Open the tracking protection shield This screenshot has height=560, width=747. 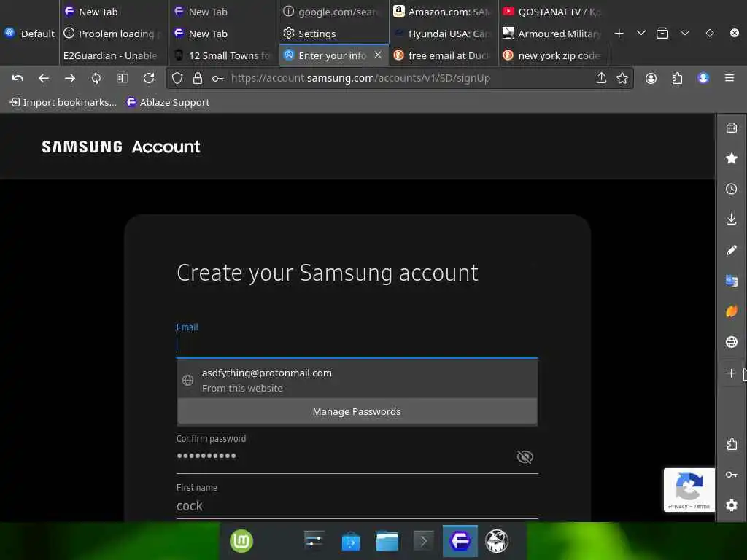coord(177,78)
